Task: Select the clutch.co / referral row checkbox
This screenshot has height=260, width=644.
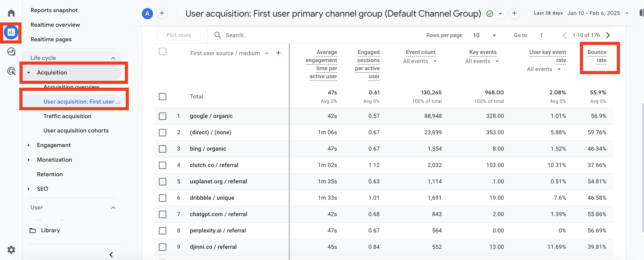Action: tap(162, 165)
